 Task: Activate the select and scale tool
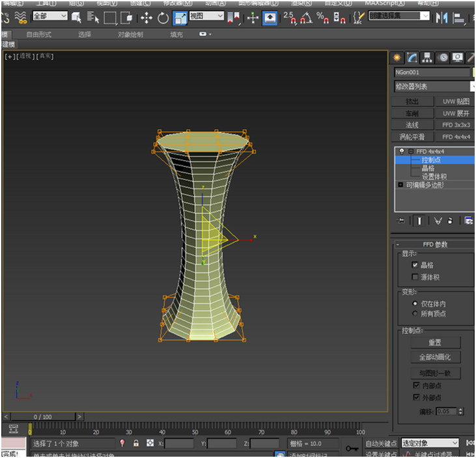click(180, 18)
